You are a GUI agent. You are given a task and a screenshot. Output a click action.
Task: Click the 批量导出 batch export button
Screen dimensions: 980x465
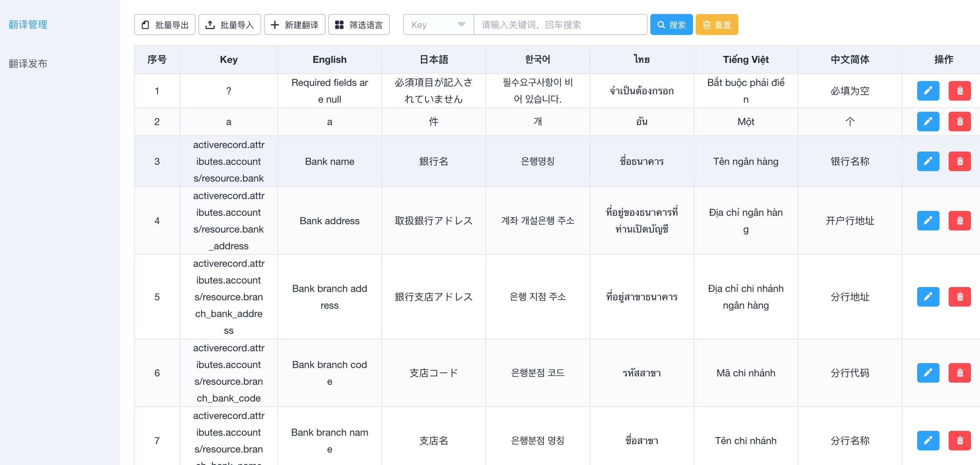pos(165,25)
